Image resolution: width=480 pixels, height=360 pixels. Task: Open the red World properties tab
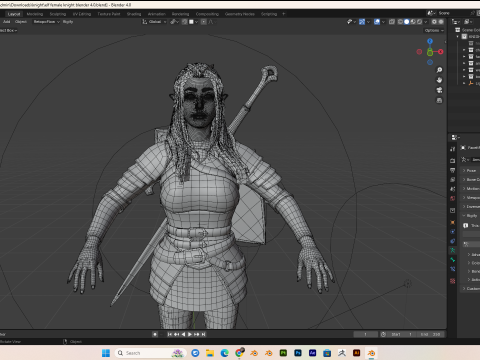coord(452,198)
